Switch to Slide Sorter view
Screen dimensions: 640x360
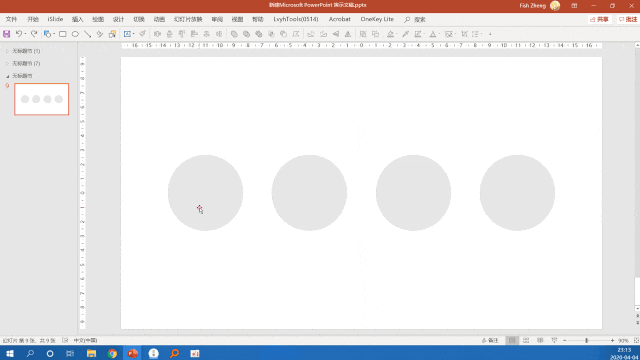tap(526, 340)
